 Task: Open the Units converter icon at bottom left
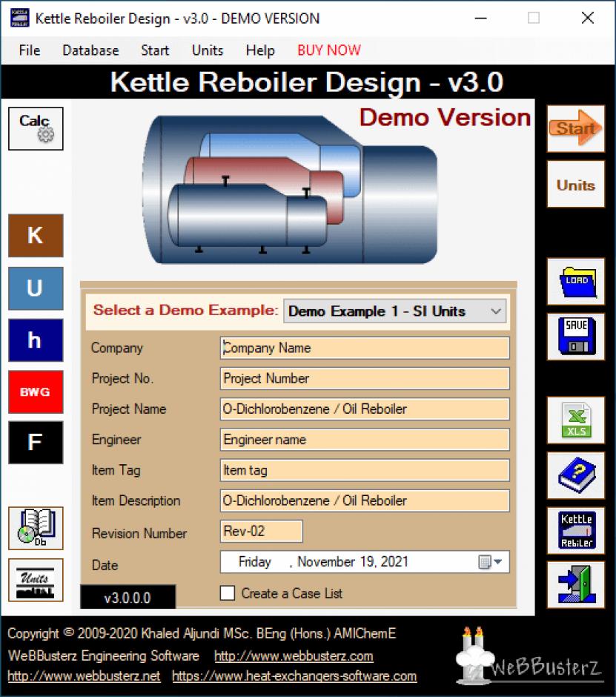36,580
